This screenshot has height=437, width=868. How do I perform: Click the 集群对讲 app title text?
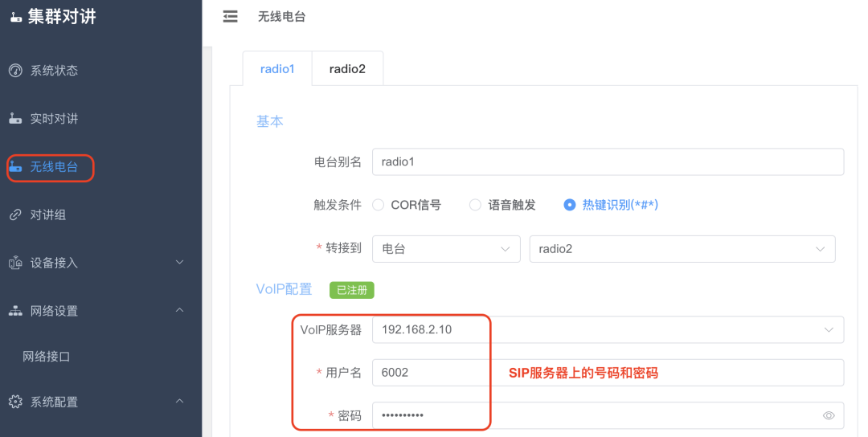(x=62, y=17)
